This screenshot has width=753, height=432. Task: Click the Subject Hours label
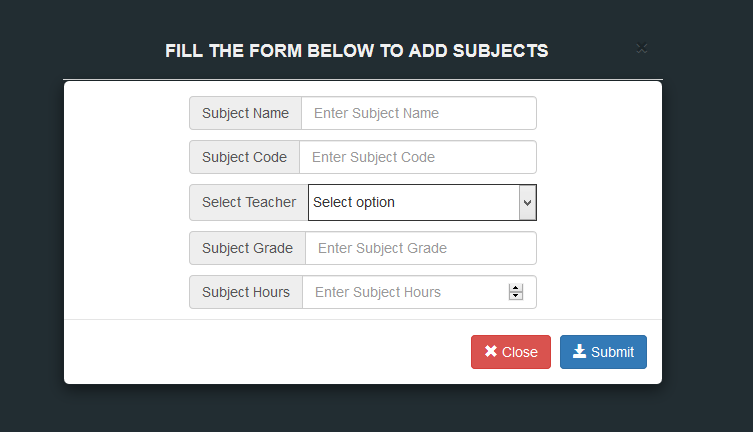pos(246,292)
